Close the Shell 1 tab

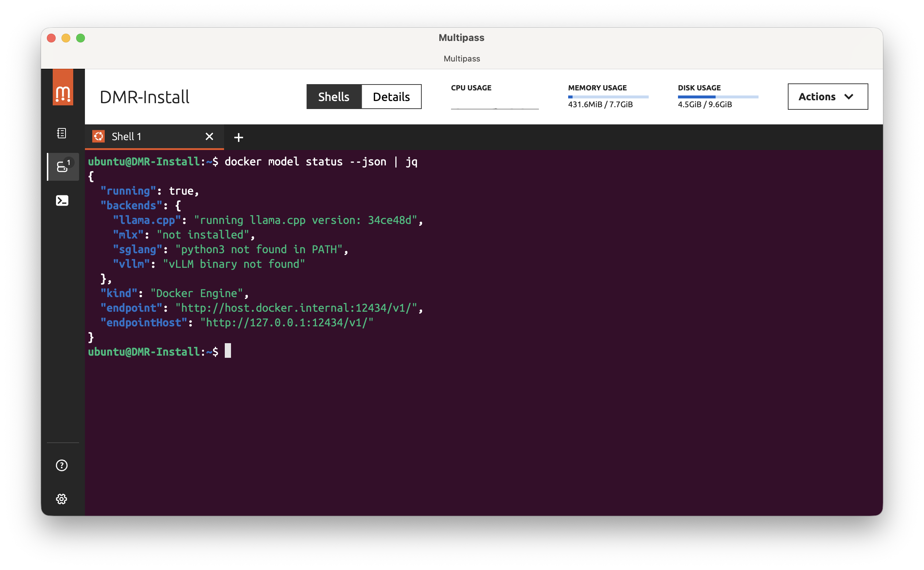point(209,136)
